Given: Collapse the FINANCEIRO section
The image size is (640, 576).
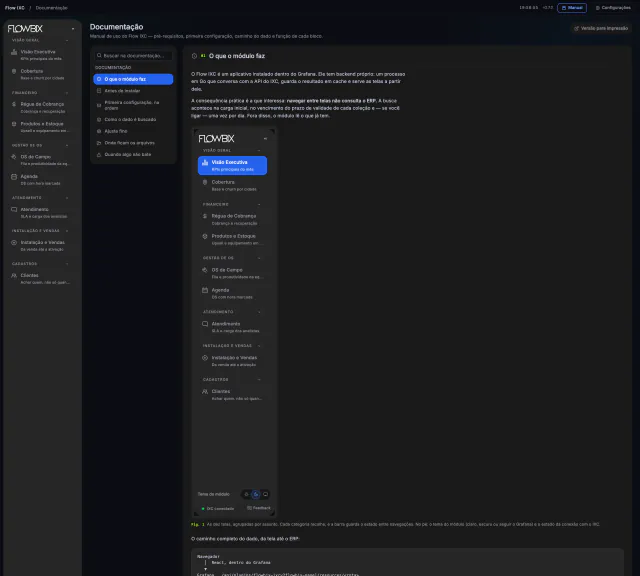Looking at the screenshot, I should 67,93.
